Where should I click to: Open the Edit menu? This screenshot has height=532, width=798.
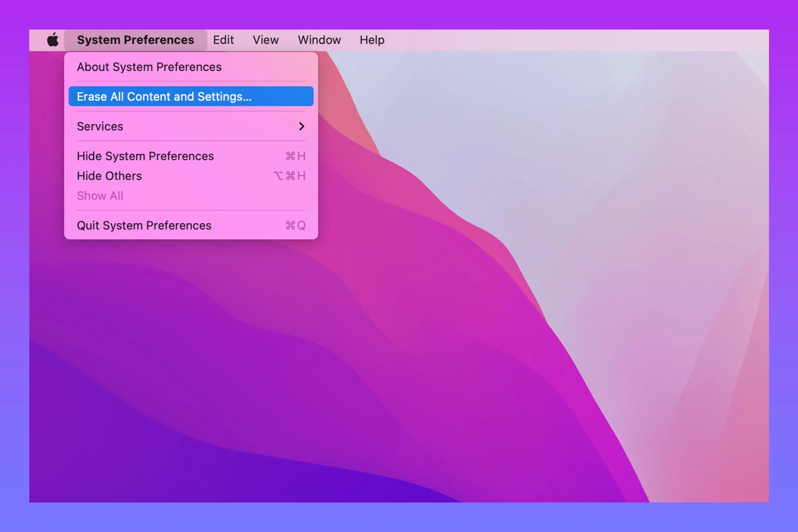[x=223, y=40]
